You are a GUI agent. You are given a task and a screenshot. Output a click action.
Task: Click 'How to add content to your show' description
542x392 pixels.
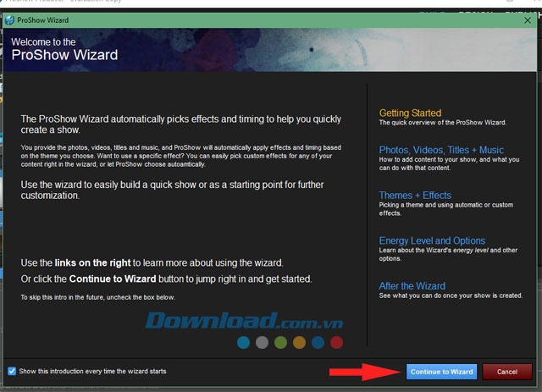pyautogui.click(x=449, y=163)
